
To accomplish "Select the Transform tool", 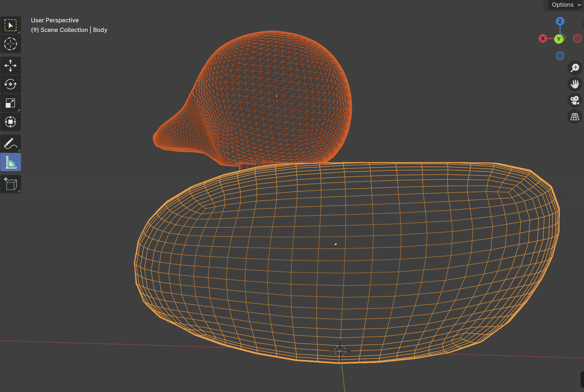I will tap(10, 122).
